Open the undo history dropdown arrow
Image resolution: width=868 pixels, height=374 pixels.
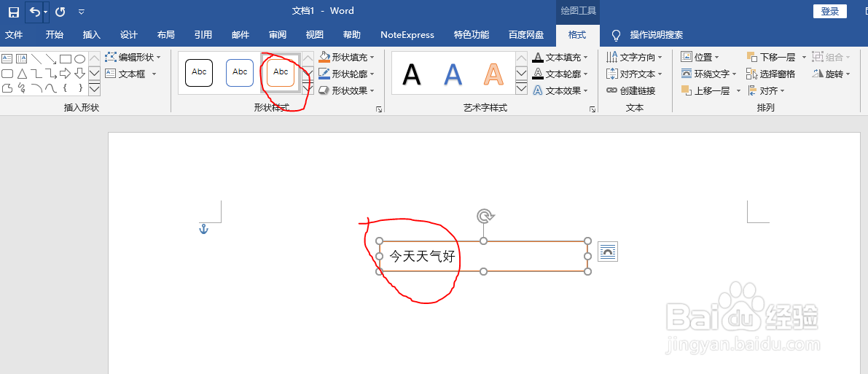pyautogui.click(x=46, y=12)
